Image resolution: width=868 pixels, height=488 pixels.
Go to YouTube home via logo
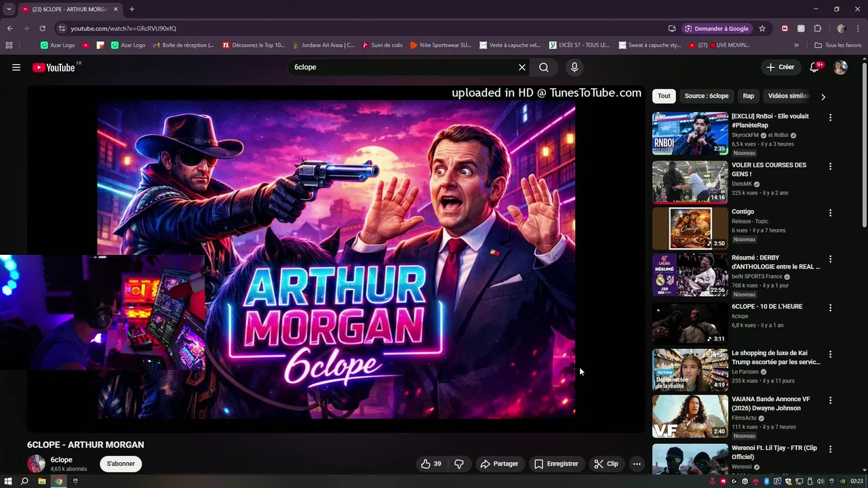54,67
